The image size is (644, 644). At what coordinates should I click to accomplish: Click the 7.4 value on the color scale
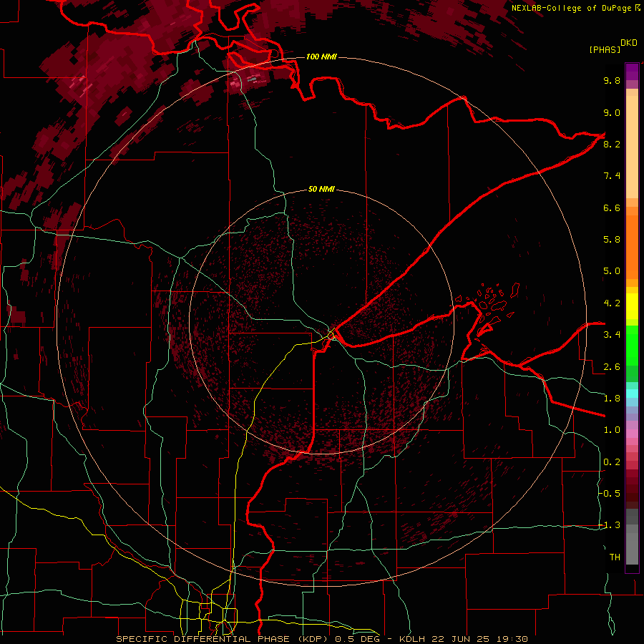[612, 176]
